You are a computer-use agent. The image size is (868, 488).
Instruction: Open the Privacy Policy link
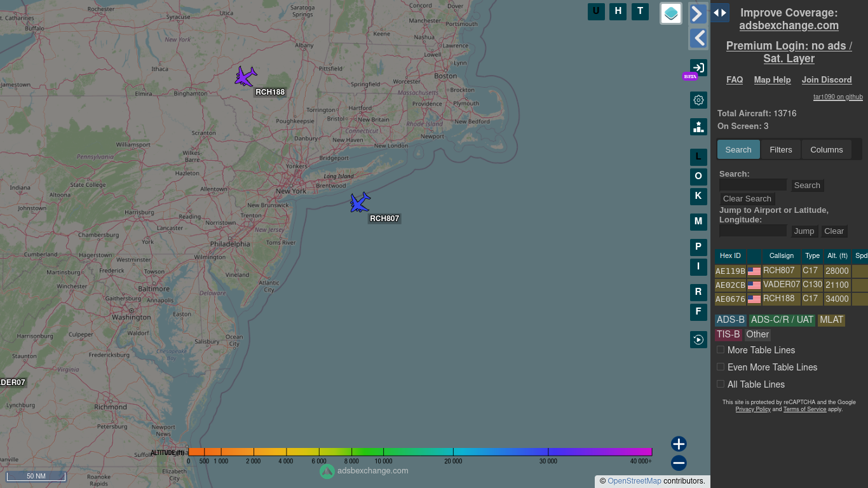point(753,409)
